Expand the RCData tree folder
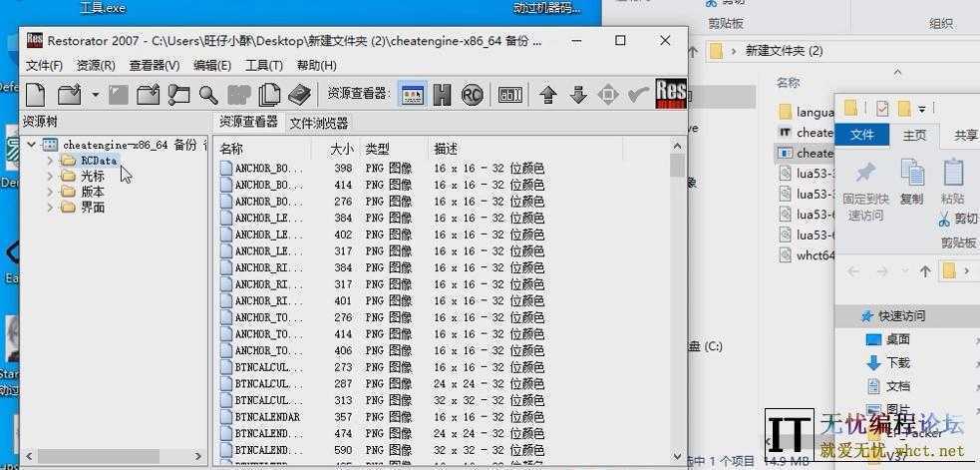 (50, 161)
